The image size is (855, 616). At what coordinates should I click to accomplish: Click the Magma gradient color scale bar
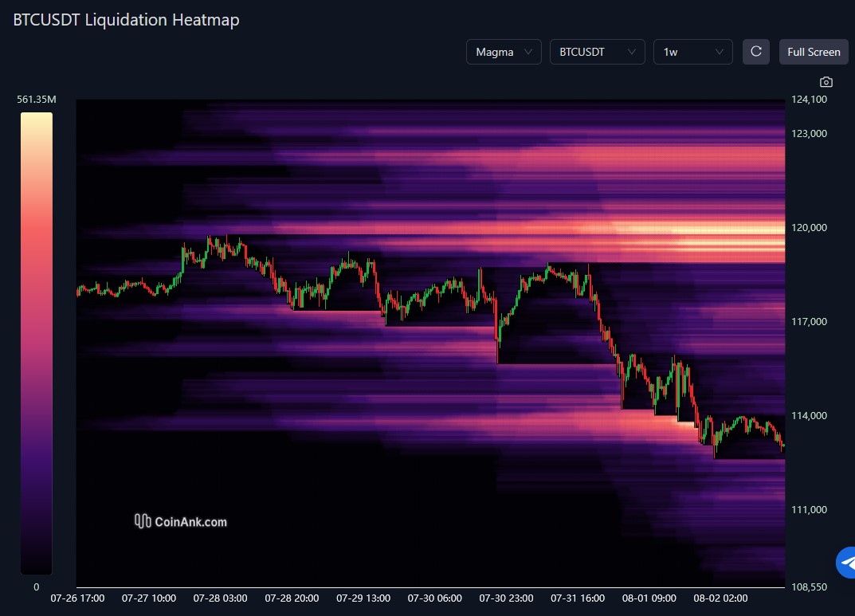pos(37,343)
